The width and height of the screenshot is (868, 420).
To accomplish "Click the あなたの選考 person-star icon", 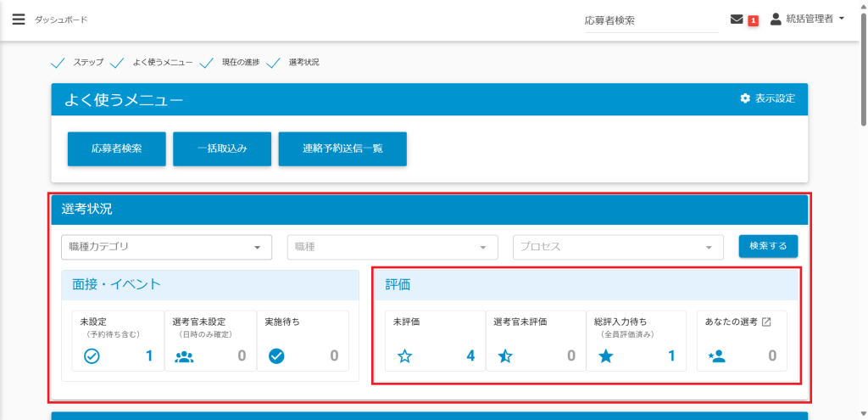I will pyautogui.click(x=716, y=356).
